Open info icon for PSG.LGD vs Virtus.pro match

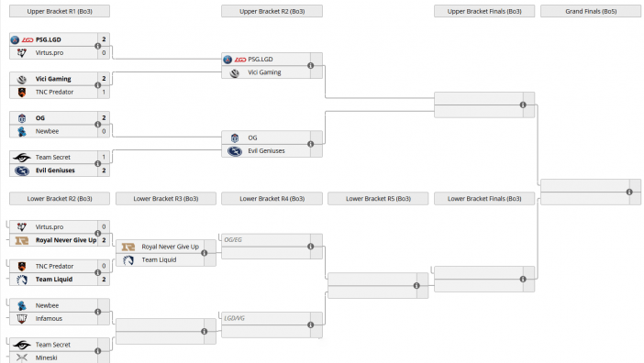[98, 46]
